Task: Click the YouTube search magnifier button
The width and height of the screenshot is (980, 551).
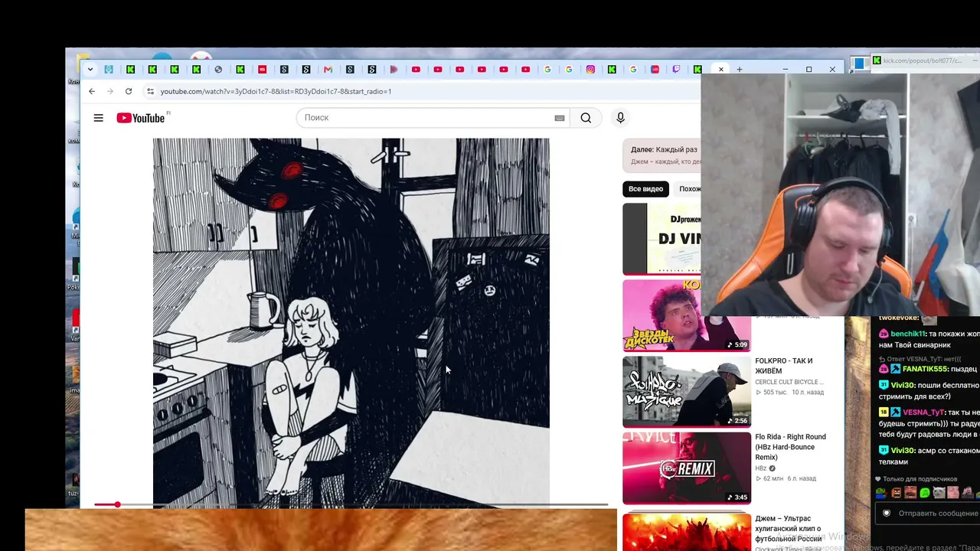Action: 586,118
